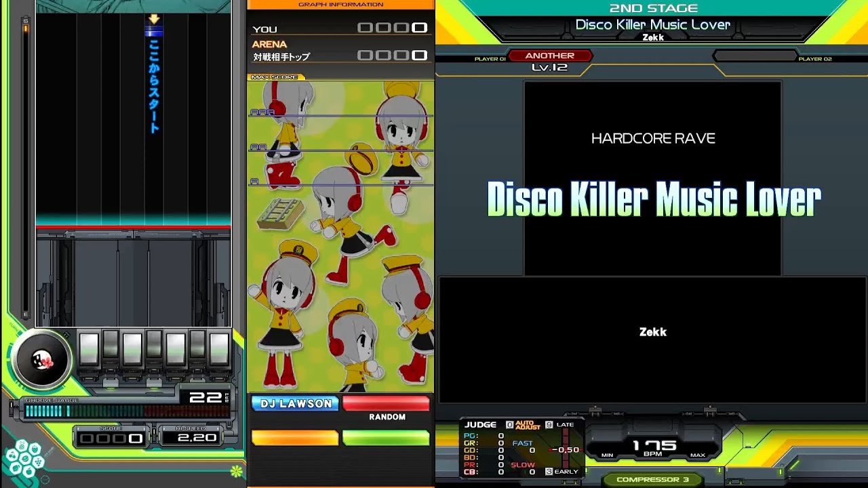Click the HI-SPEED 2.20 value

click(x=197, y=438)
